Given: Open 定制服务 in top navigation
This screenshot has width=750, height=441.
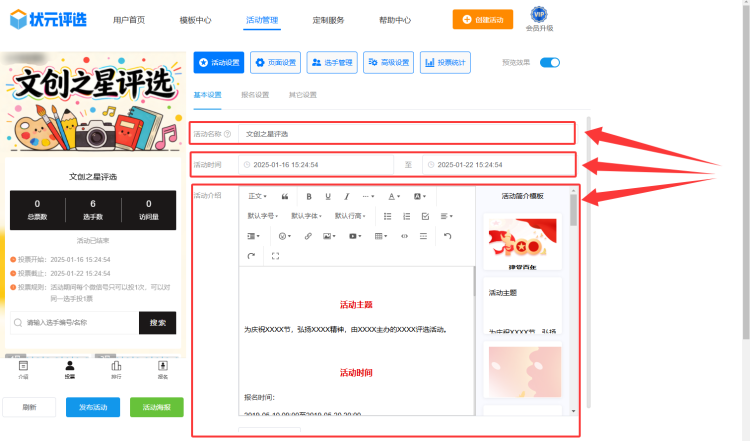Looking at the screenshot, I should [328, 20].
